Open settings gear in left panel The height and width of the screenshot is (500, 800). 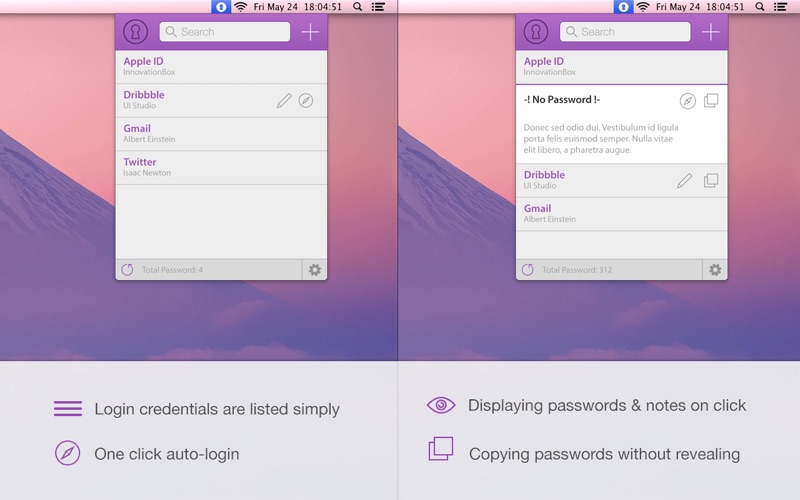point(315,269)
